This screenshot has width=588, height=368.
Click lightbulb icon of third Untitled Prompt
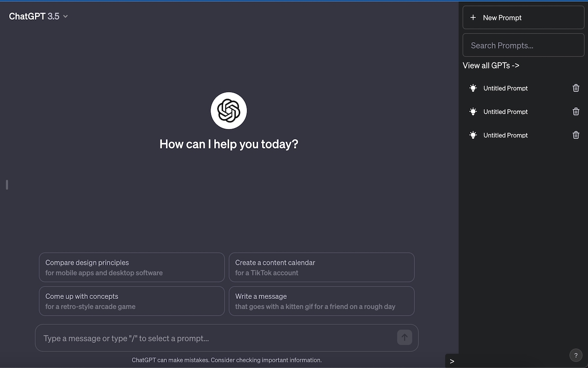pos(473,135)
